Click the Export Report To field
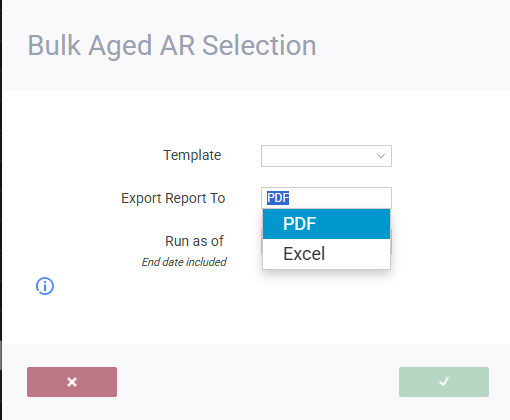The image size is (510, 420). click(x=326, y=198)
